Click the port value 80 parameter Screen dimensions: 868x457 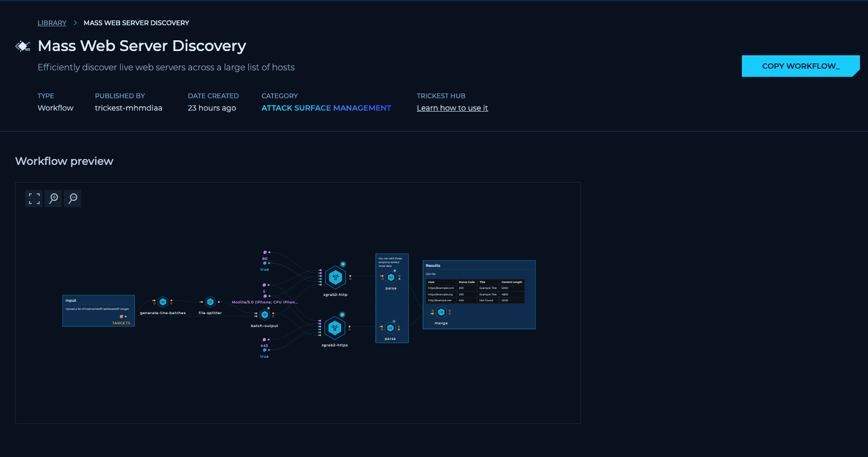264,259
